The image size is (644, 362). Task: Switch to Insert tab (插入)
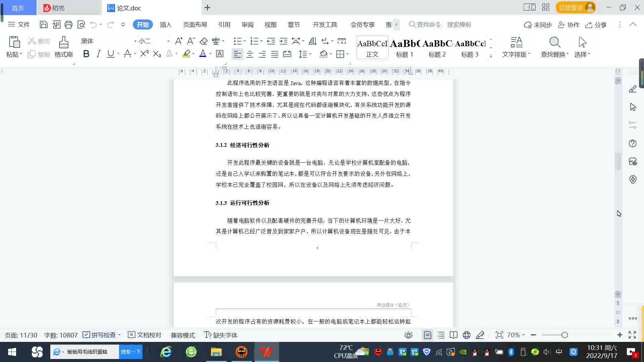tap(166, 24)
